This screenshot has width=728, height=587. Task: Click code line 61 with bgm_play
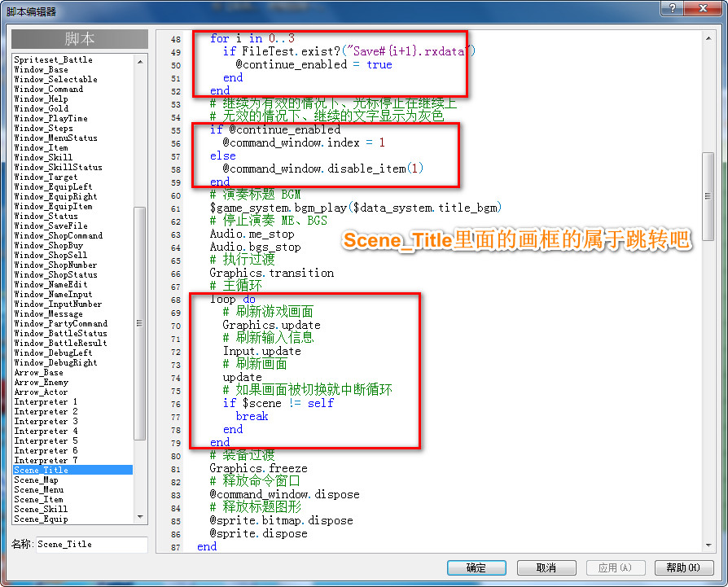click(x=356, y=208)
